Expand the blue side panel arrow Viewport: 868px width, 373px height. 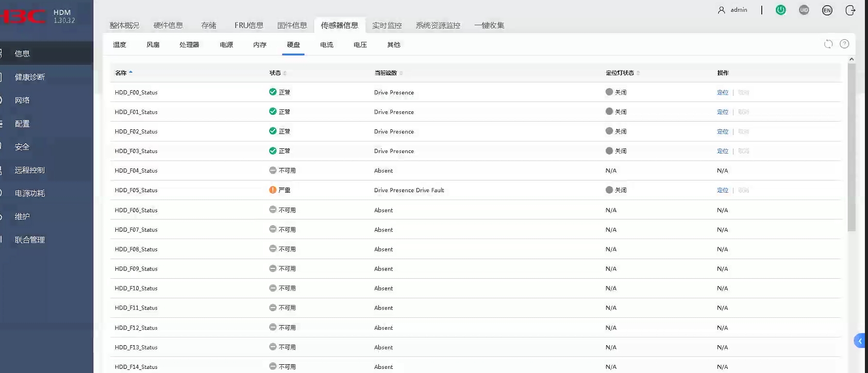860,341
